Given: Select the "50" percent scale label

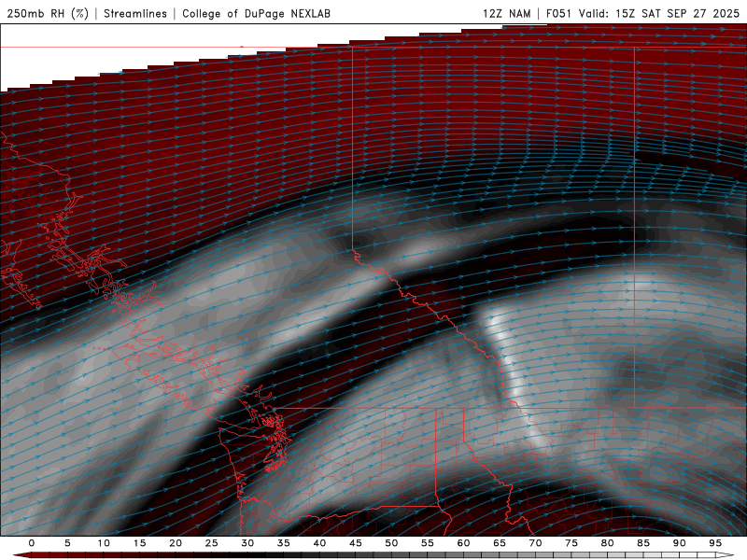Looking at the screenshot, I should click(391, 543).
